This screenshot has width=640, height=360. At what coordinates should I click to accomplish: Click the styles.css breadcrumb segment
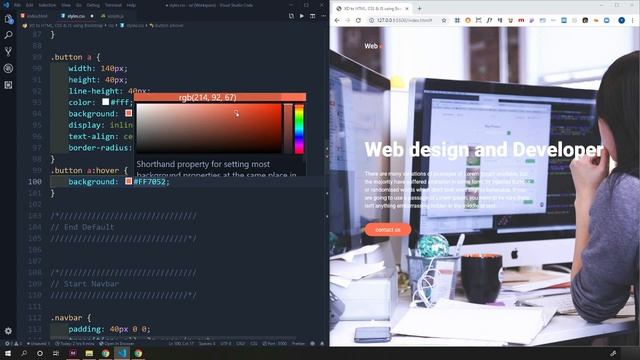tap(132, 25)
